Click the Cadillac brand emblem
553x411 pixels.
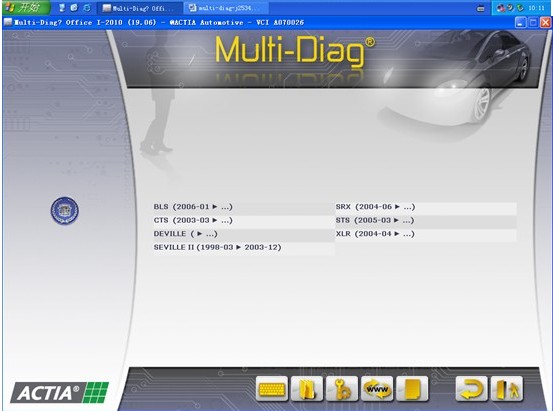click(65, 211)
